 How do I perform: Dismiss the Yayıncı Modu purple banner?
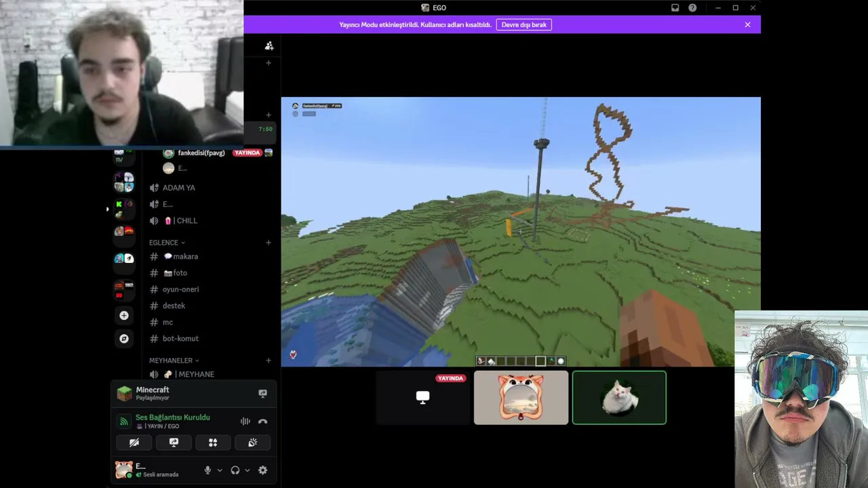pyautogui.click(x=747, y=24)
